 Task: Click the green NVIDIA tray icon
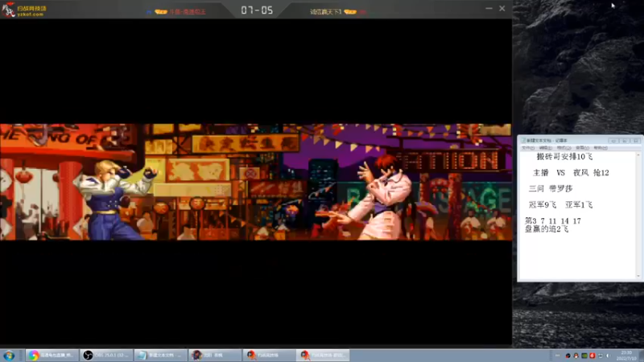[584, 356]
